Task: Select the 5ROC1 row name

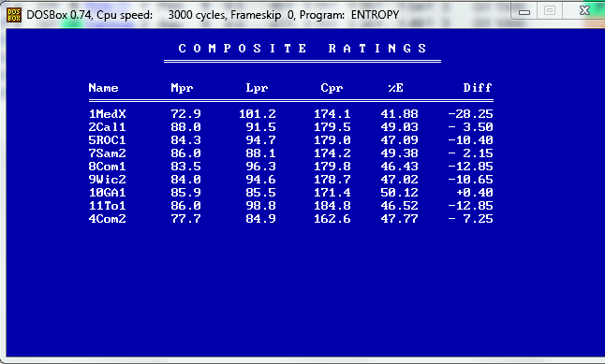Action: coord(108,140)
